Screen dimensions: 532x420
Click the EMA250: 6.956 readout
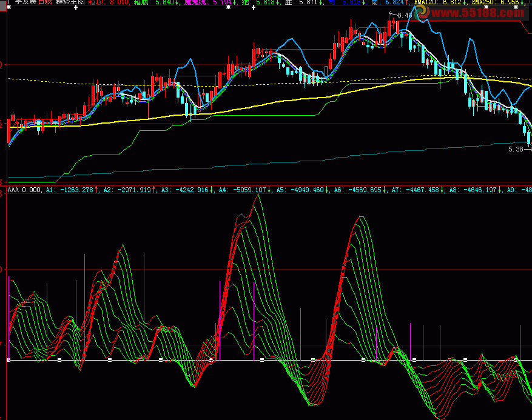click(x=498, y=2)
